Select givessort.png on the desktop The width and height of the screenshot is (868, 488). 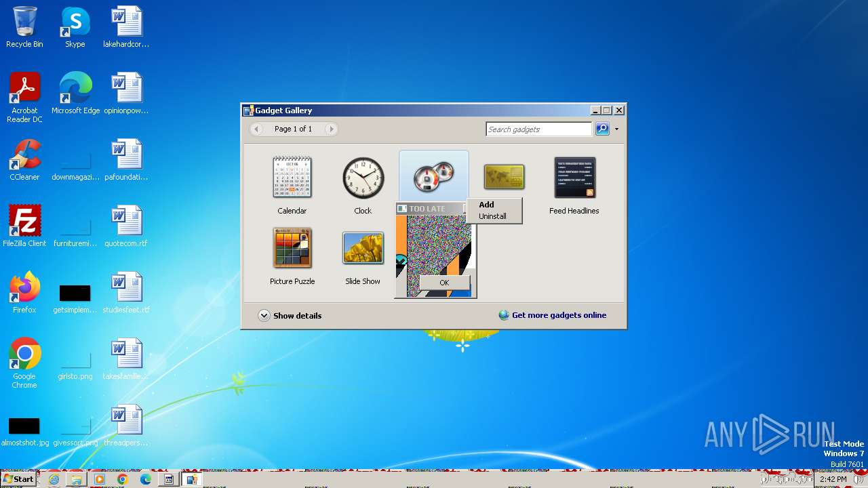[x=75, y=426]
